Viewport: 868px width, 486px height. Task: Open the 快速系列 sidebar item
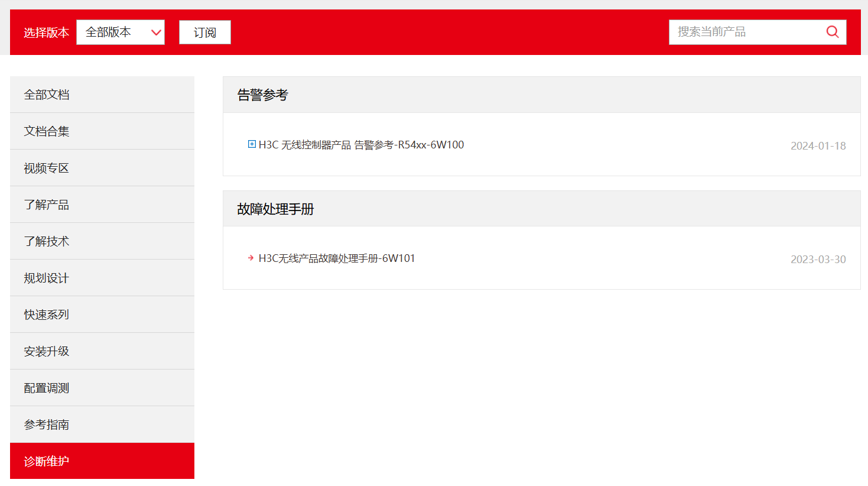click(102, 315)
